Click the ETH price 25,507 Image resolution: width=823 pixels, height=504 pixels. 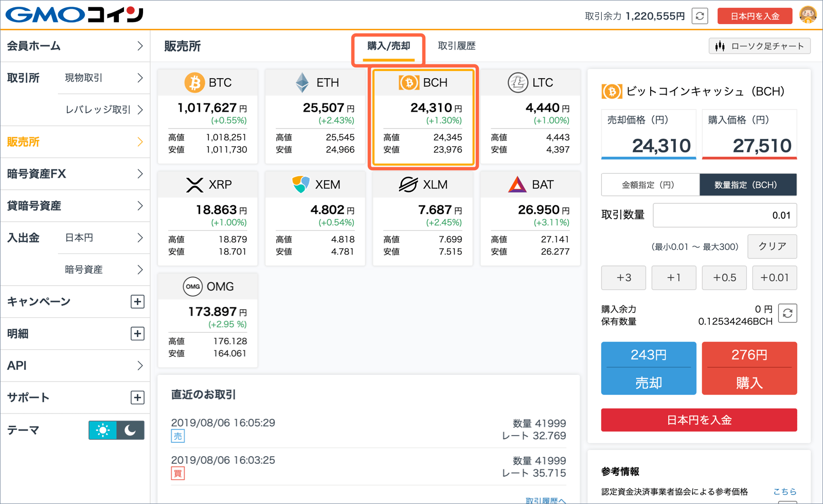coord(324,107)
